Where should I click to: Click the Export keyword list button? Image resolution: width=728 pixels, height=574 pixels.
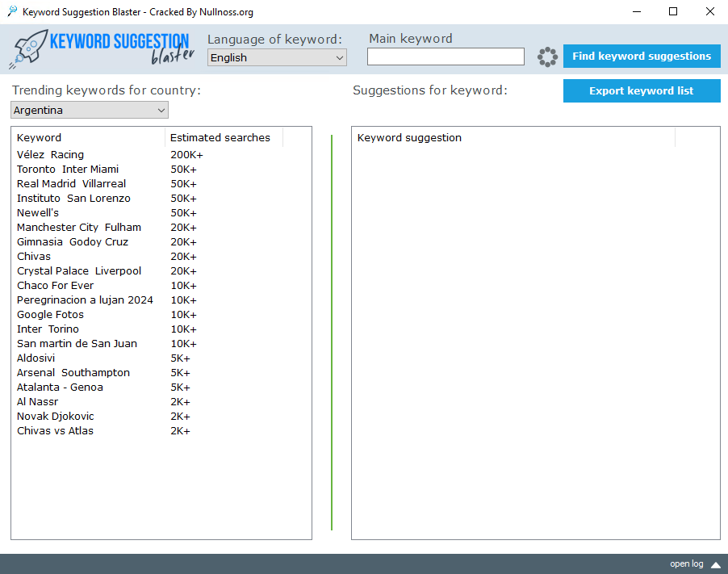[642, 90]
